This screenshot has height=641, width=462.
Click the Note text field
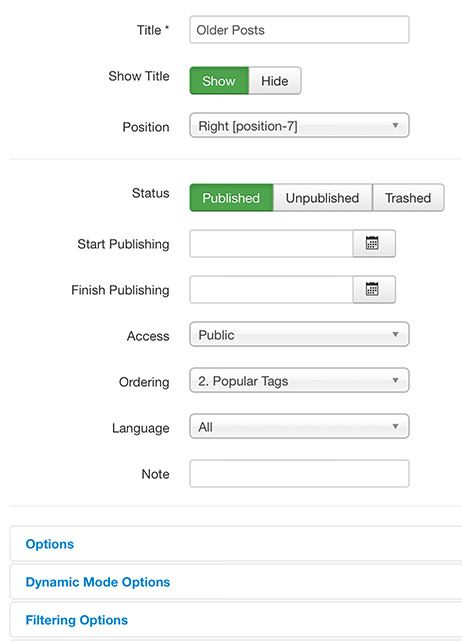pos(299,473)
